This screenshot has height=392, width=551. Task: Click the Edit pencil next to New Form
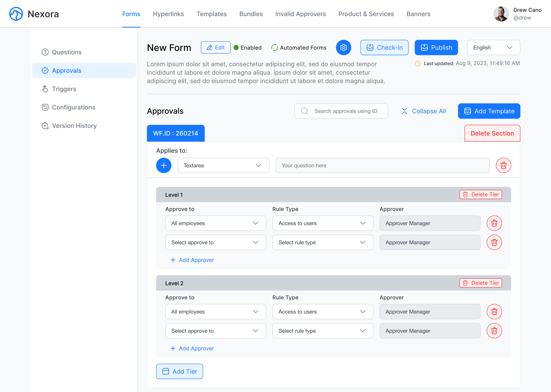[216, 47]
